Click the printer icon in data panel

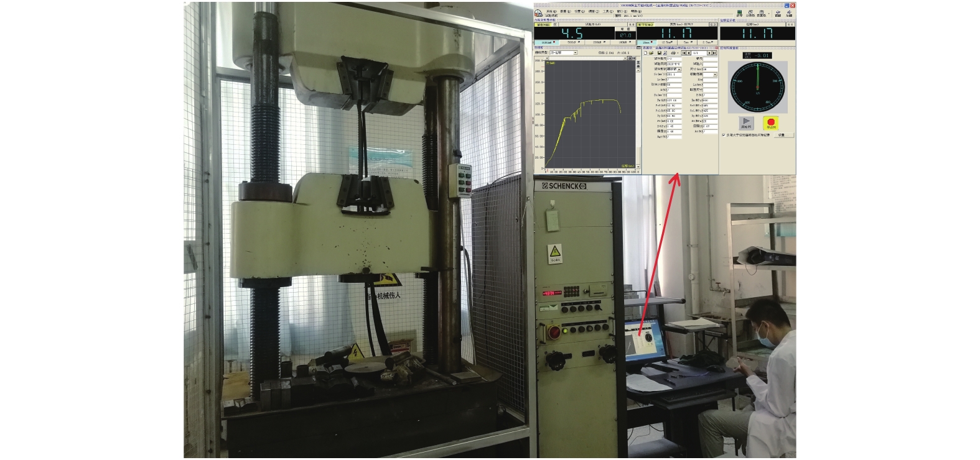point(673,53)
